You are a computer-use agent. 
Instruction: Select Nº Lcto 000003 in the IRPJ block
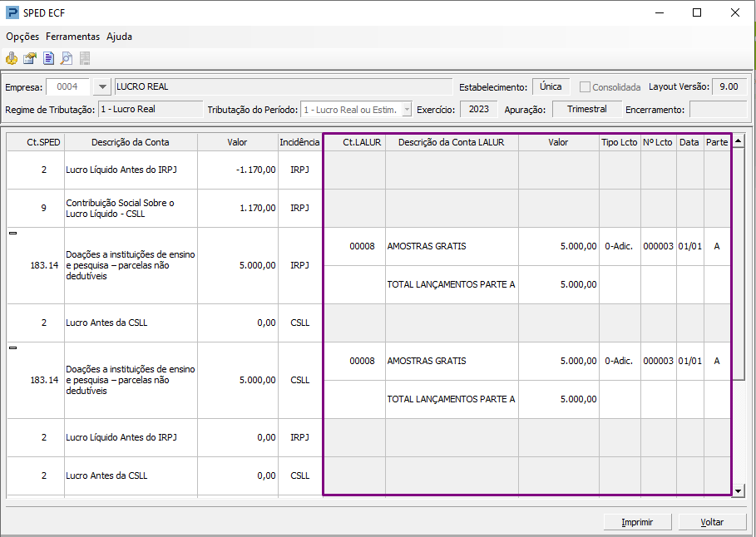(x=658, y=246)
